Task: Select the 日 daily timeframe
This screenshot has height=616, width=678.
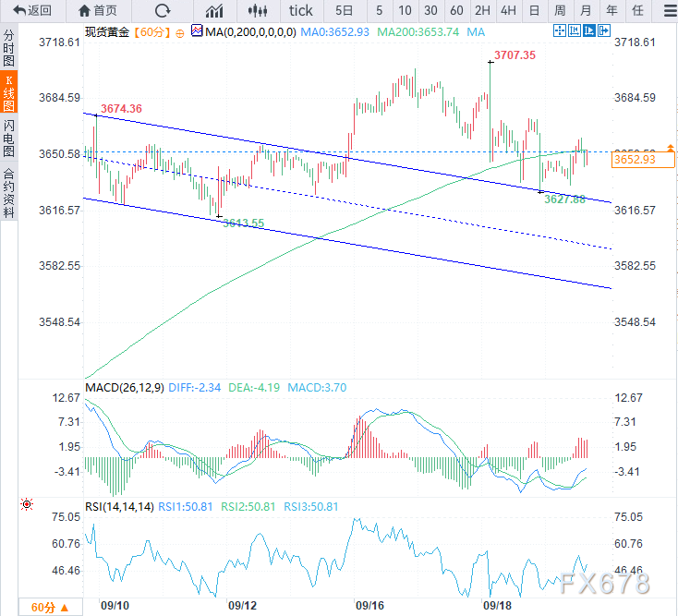Action: click(534, 11)
